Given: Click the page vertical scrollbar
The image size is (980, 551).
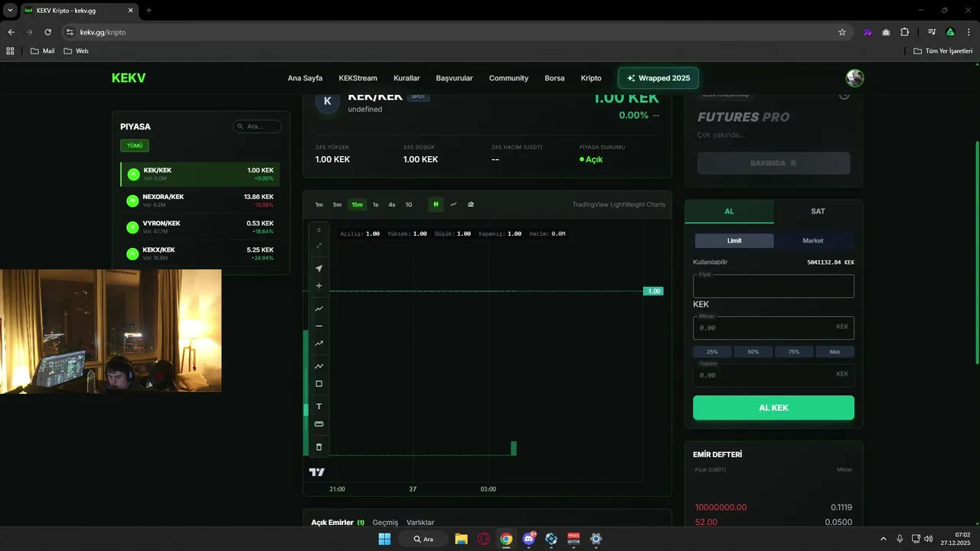Looking at the screenshot, I should (976, 253).
